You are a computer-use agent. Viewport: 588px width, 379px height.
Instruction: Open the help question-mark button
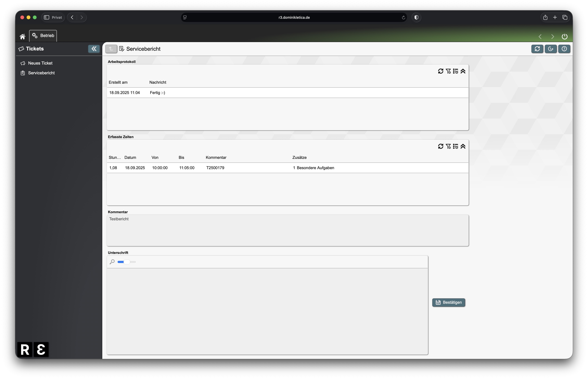(564, 49)
